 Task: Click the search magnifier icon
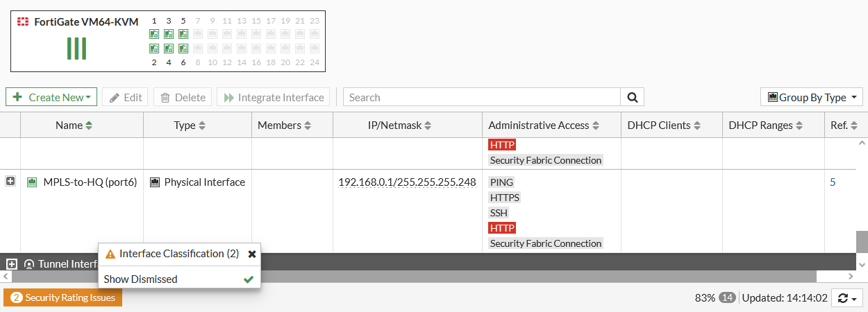click(632, 97)
